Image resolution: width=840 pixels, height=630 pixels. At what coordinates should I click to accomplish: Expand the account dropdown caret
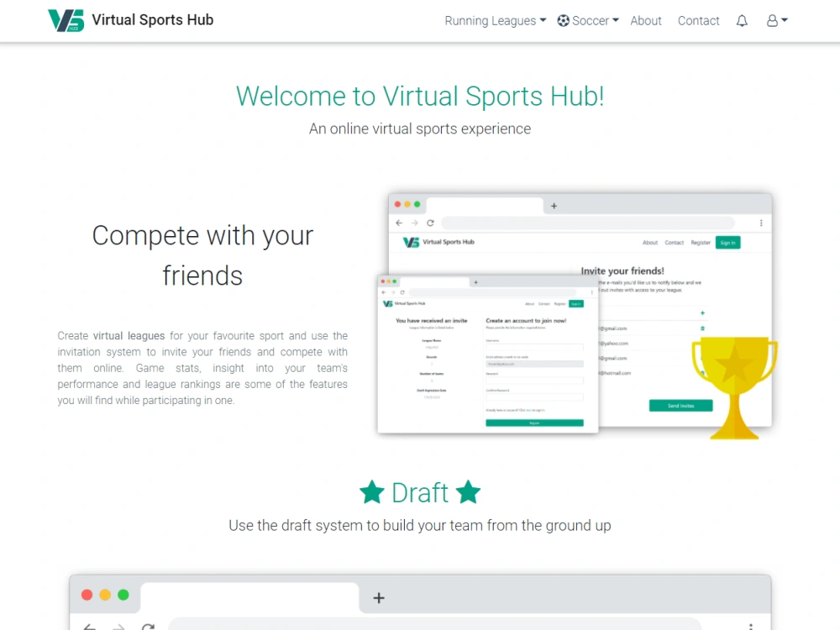(783, 20)
